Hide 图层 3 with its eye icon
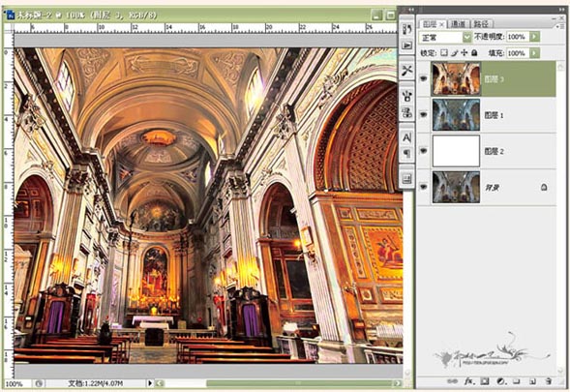This screenshot has height=392, width=570. coord(424,78)
